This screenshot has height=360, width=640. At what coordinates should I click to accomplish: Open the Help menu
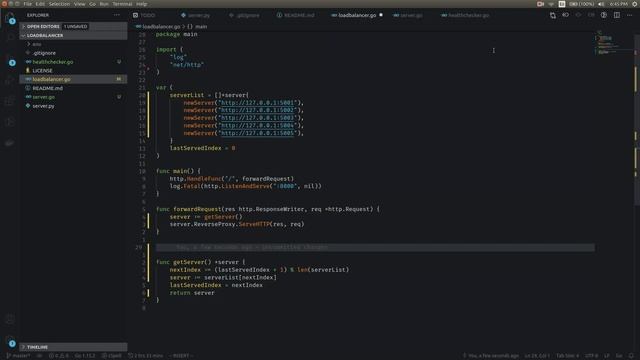(142, 4)
